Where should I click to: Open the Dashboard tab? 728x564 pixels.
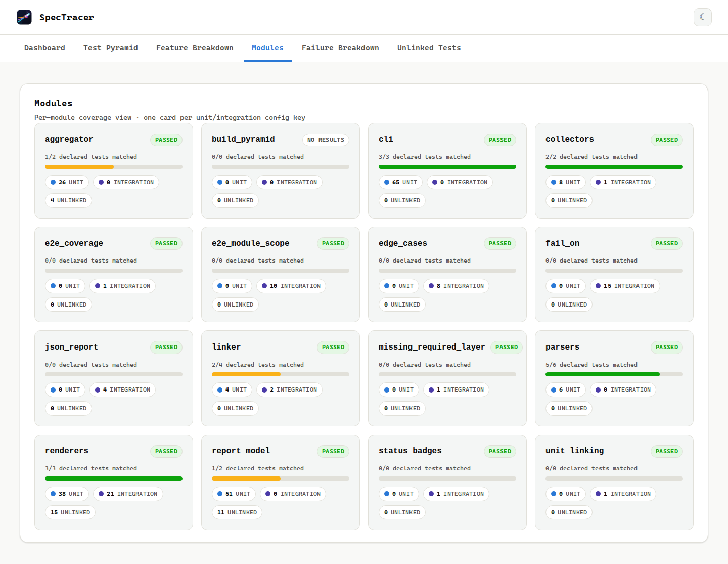tap(44, 48)
